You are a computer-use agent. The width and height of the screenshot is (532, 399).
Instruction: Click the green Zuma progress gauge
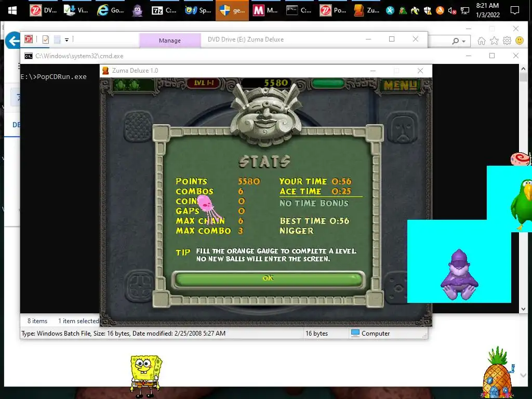328,83
